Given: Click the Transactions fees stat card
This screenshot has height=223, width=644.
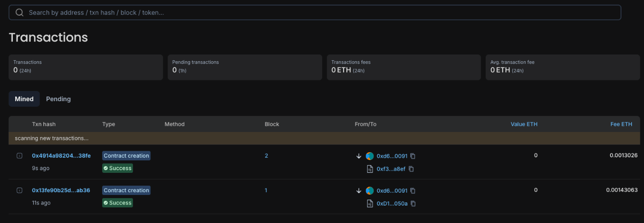Looking at the screenshot, I should click(x=404, y=67).
